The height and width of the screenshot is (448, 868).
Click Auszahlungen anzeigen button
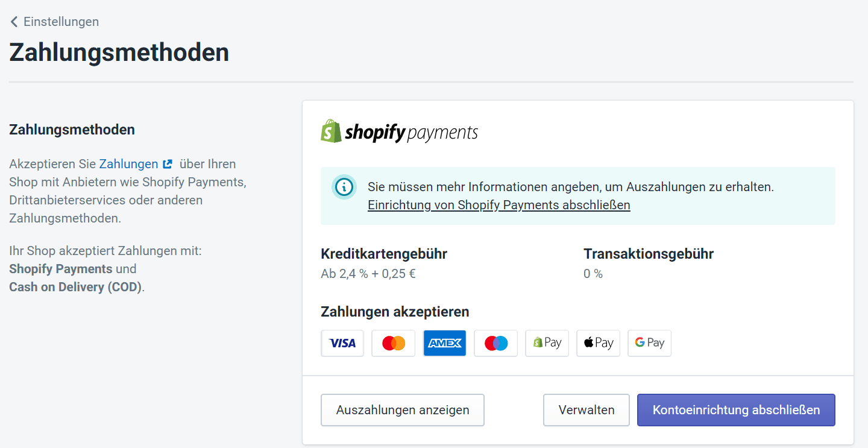tap(403, 410)
